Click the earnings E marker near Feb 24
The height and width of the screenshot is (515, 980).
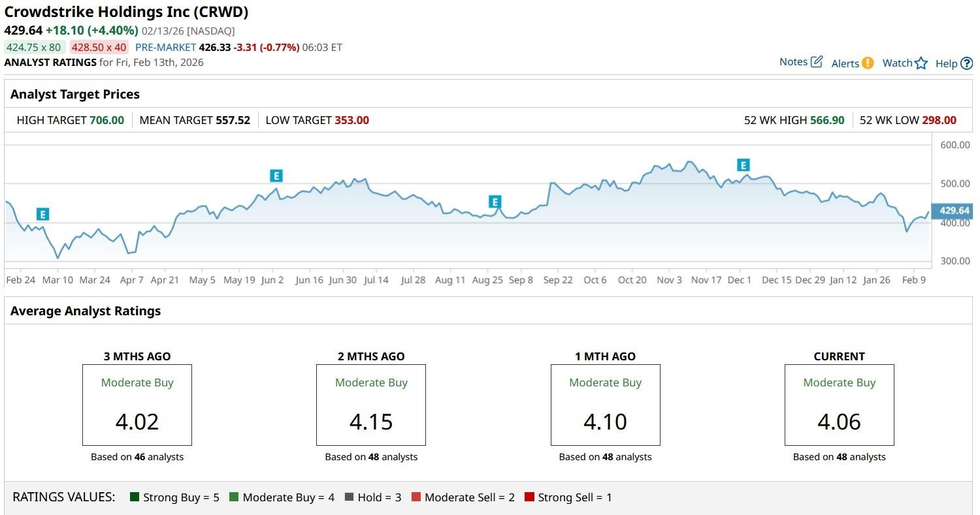(x=43, y=214)
